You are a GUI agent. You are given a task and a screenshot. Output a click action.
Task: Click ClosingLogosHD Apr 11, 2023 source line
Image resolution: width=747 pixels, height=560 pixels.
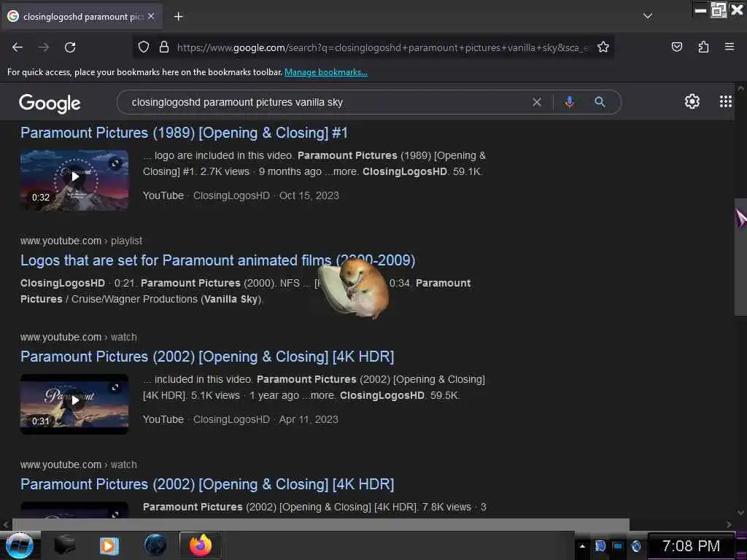pos(241,419)
